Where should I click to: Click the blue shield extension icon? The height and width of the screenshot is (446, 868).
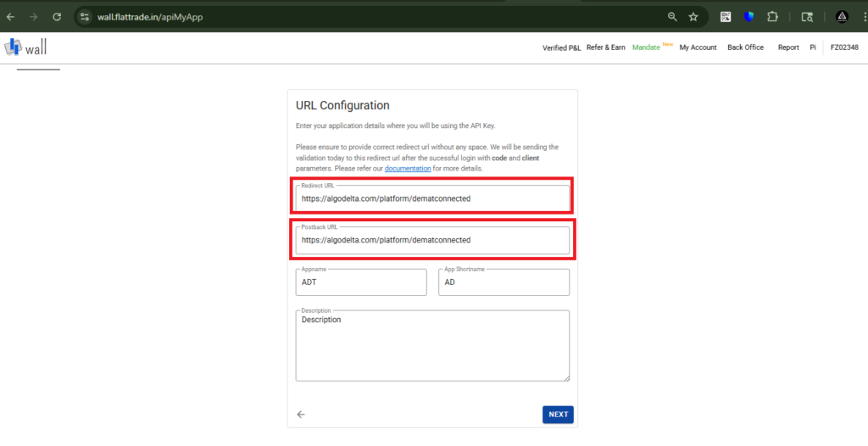coord(749,16)
